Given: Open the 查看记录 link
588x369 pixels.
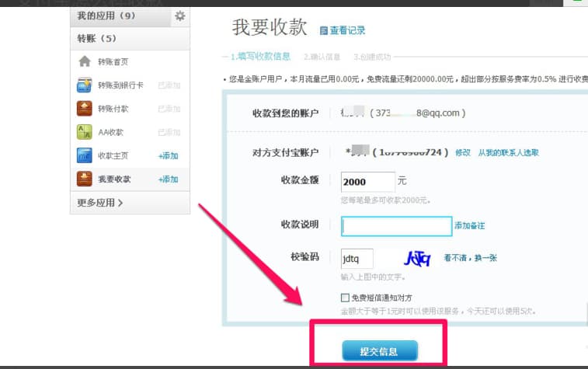Looking at the screenshot, I should tap(347, 30).
